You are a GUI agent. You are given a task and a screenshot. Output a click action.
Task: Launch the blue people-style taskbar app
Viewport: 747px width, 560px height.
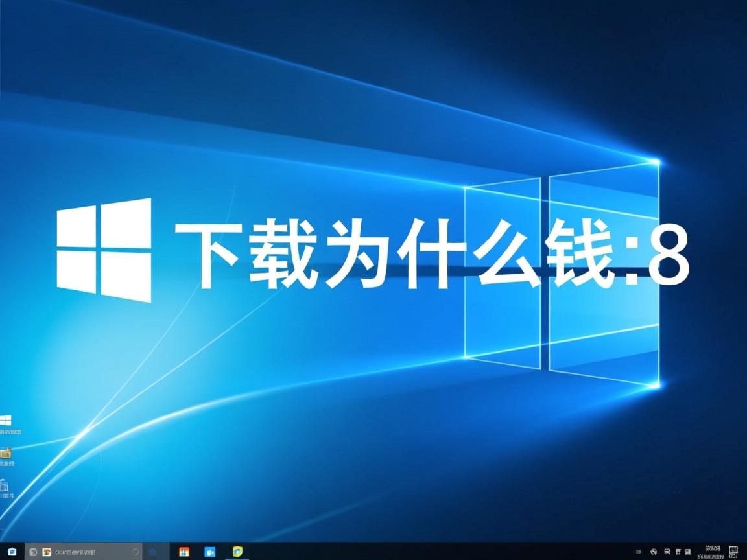(x=209, y=552)
